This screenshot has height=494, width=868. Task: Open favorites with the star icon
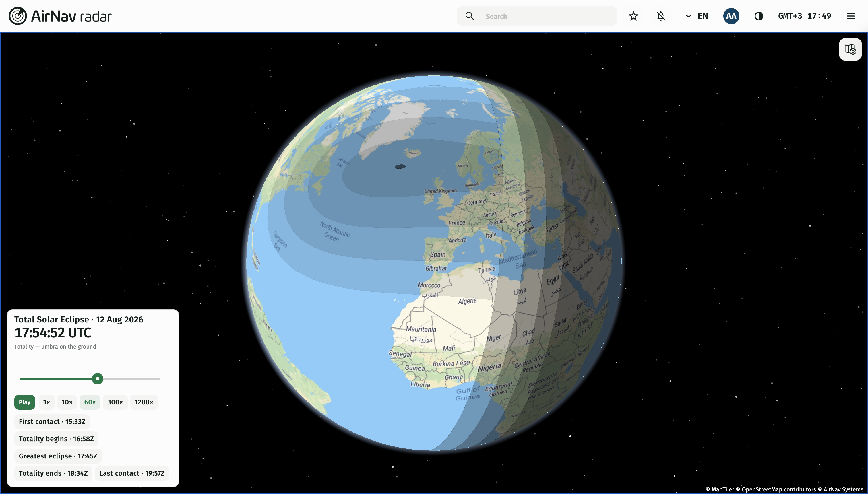tap(633, 16)
